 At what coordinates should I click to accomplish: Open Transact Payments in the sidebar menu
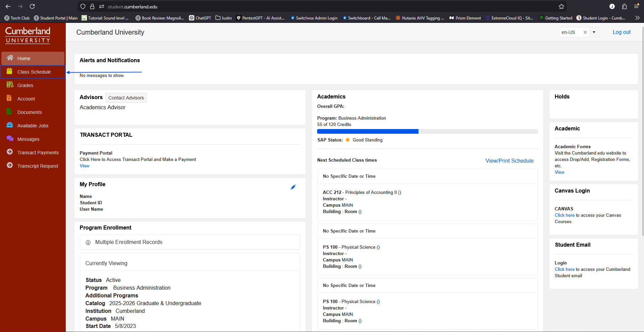[x=33, y=153]
